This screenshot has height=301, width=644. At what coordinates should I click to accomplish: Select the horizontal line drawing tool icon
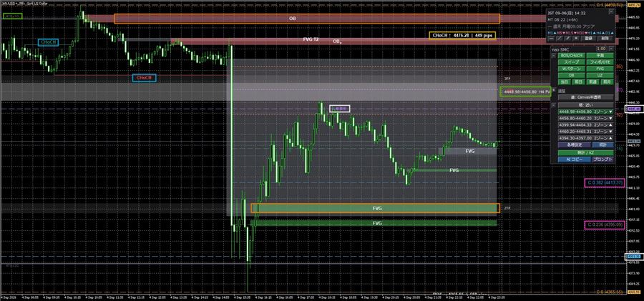tap(551, 38)
